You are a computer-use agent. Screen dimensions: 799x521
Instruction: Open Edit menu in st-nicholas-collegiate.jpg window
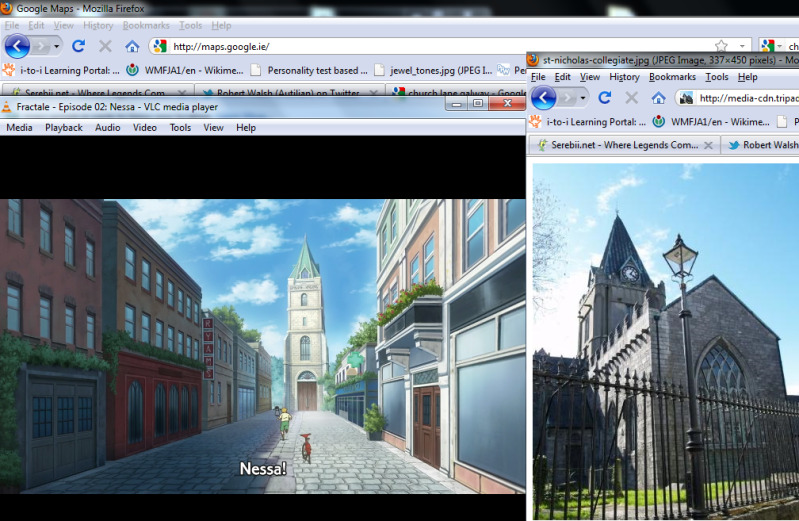point(563,77)
